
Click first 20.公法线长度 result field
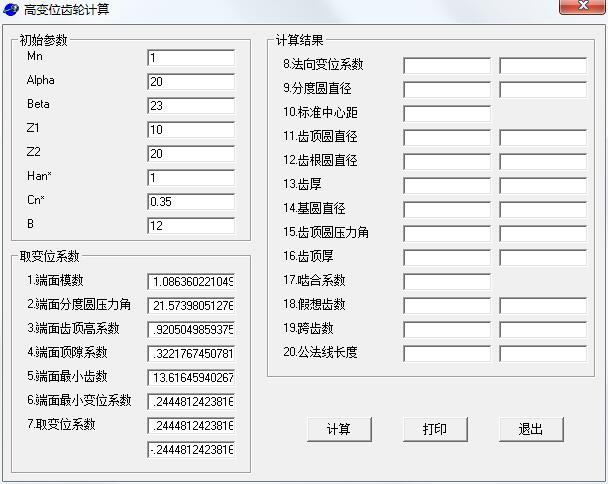(447, 354)
